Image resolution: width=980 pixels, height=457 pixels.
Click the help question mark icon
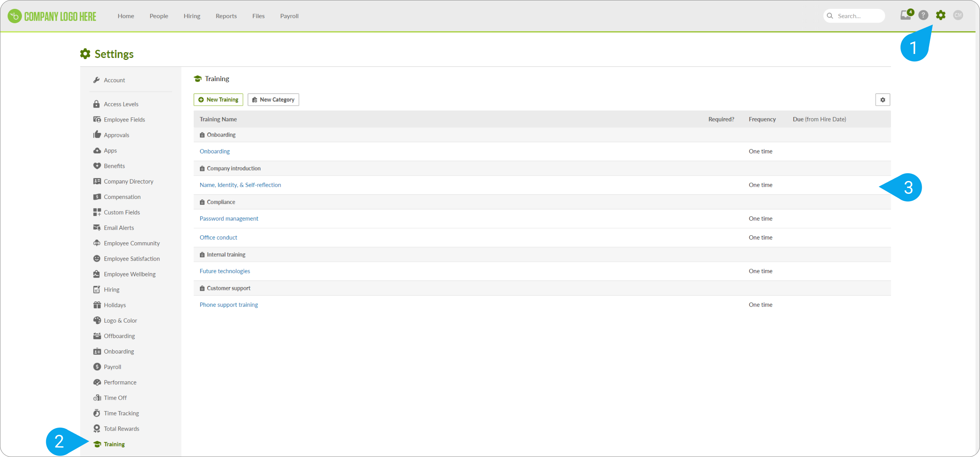923,15
